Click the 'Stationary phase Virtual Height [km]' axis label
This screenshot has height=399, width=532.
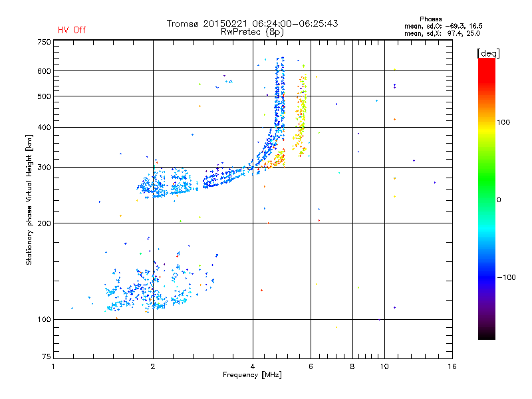tap(29, 199)
